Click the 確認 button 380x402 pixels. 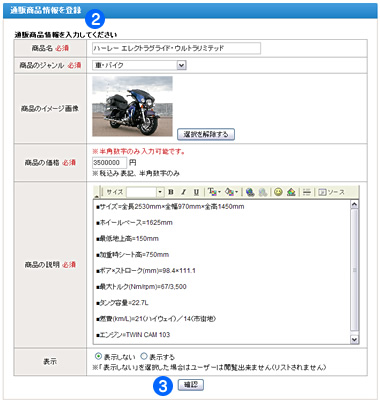pos(190,385)
